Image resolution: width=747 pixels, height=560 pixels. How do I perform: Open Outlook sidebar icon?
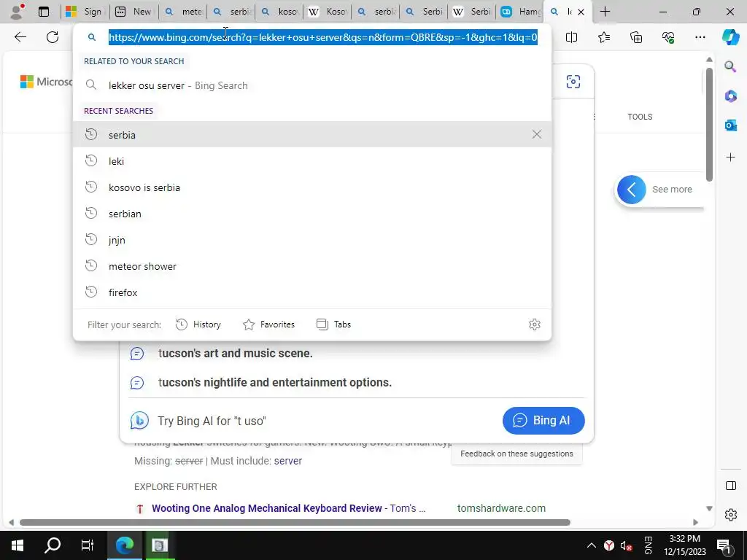731,125
